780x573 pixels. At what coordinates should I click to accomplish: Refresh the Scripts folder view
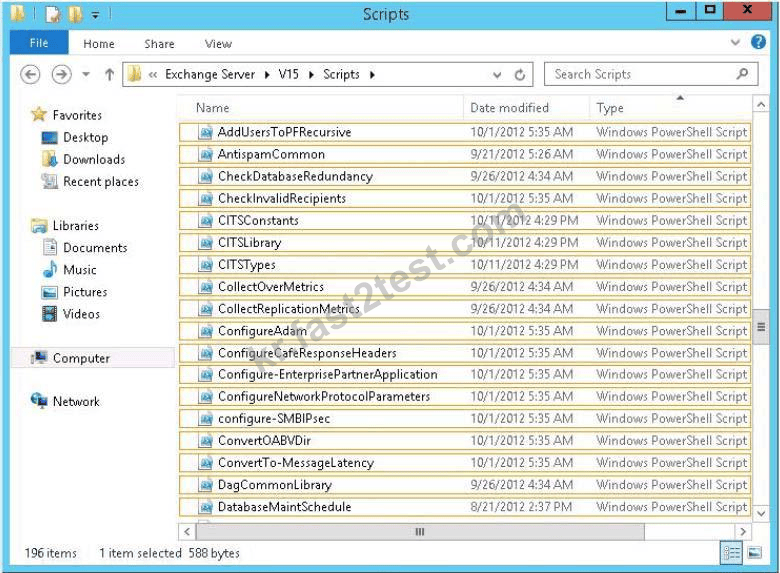[x=520, y=75]
